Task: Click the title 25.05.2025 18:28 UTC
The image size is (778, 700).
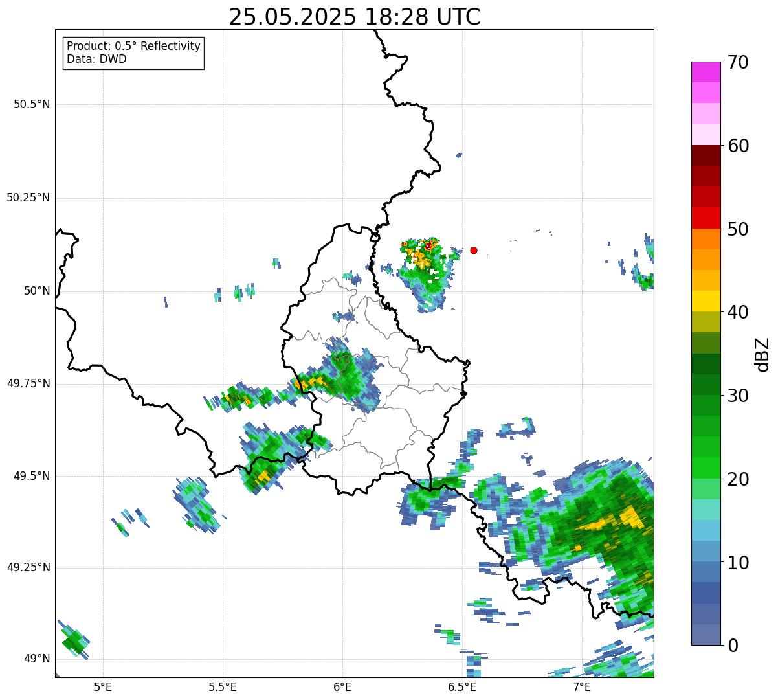Action: tap(355, 17)
